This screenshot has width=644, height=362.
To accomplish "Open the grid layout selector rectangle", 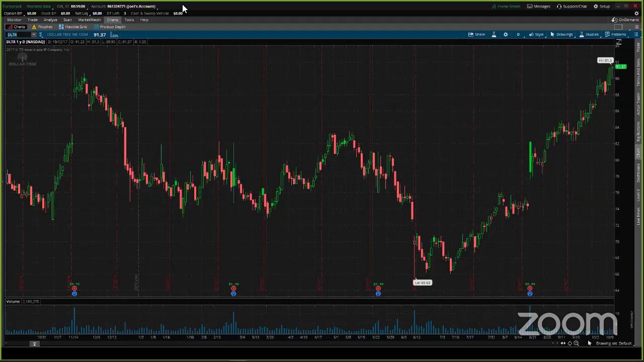I will 618,27.
